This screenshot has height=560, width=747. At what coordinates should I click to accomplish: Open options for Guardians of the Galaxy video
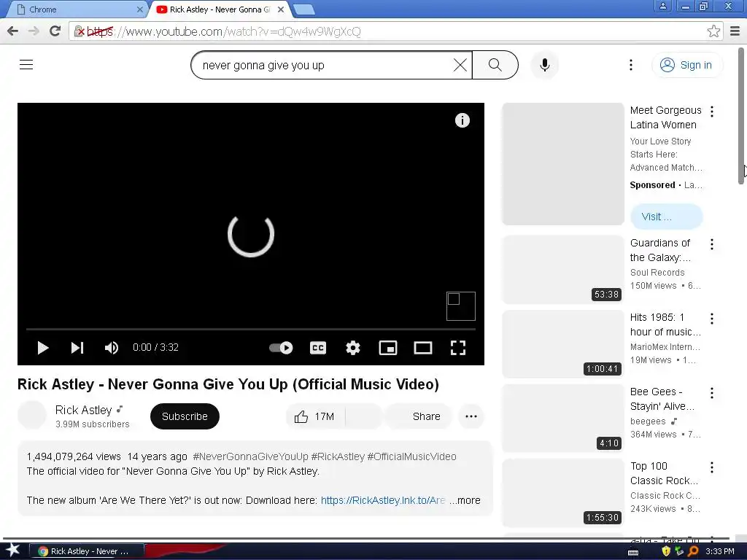(x=712, y=244)
